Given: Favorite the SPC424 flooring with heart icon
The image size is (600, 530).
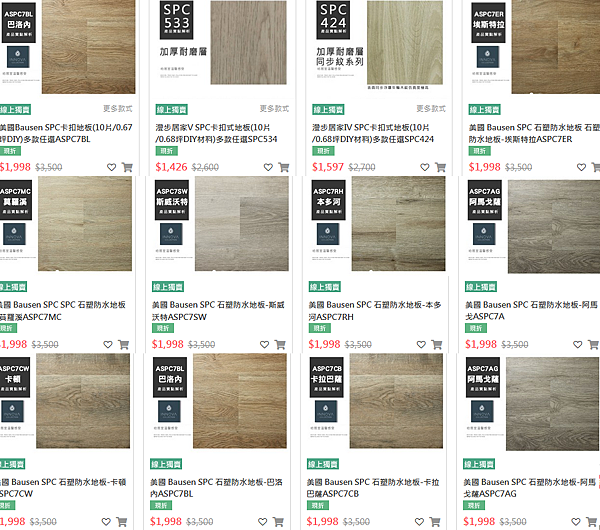Looking at the screenshot, I should 425,167.
